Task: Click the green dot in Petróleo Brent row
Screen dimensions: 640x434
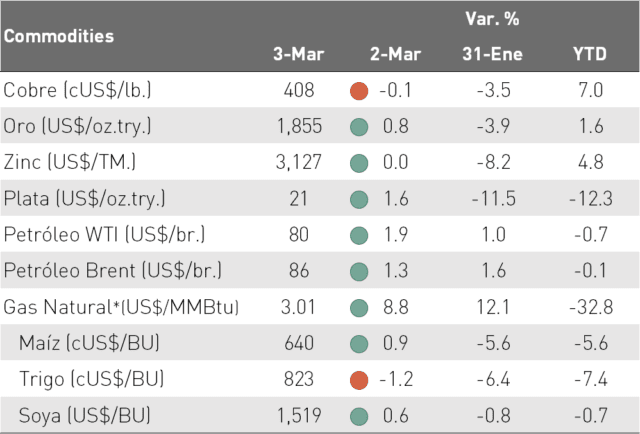Action: click(x=359, y=272)
